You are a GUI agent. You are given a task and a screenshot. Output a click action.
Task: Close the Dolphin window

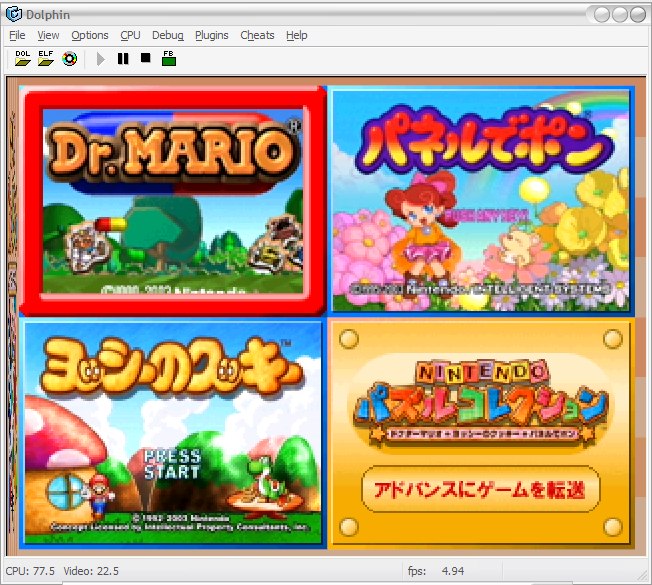point(637,15)
